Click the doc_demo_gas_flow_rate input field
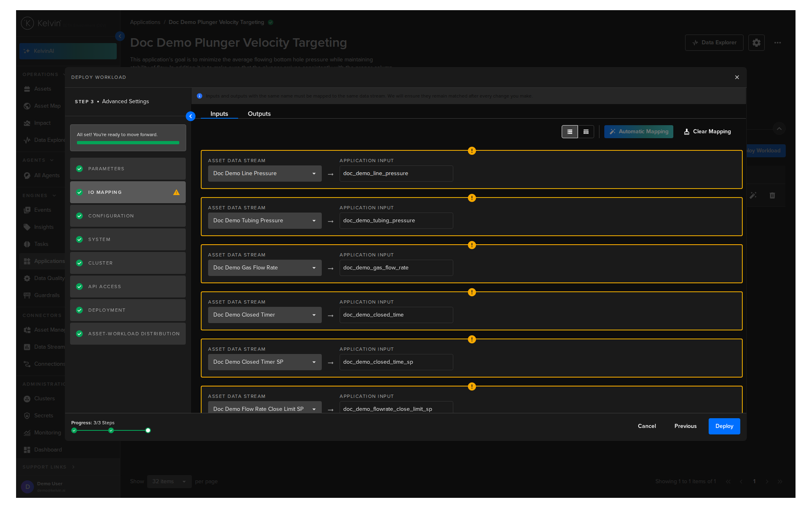 point(396,268)
